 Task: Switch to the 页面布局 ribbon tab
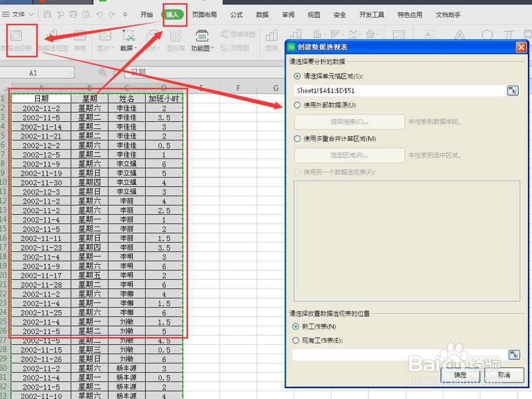point(204,14)
